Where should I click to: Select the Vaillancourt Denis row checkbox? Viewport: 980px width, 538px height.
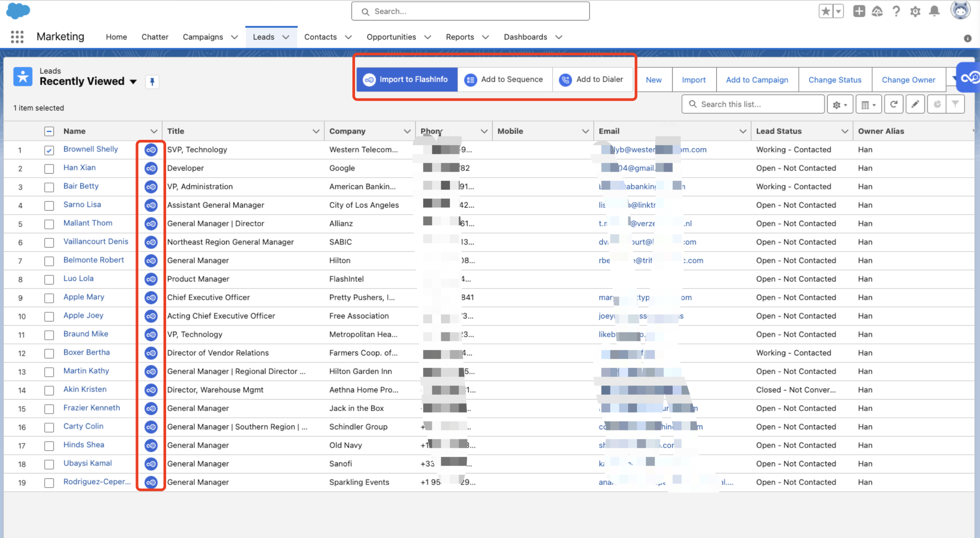(x=49, y=243)
